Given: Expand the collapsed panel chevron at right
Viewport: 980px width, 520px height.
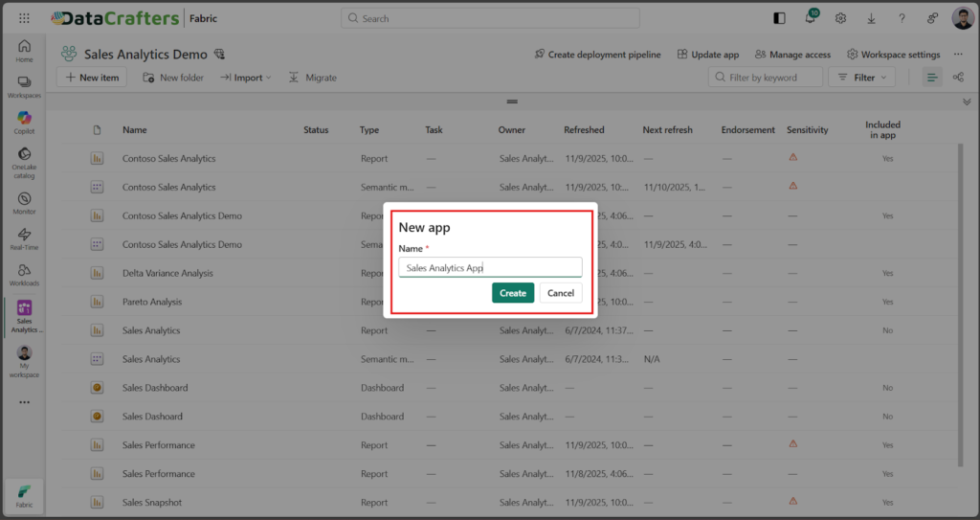Looking at the screenshot, I should click(x=967, y=102).
